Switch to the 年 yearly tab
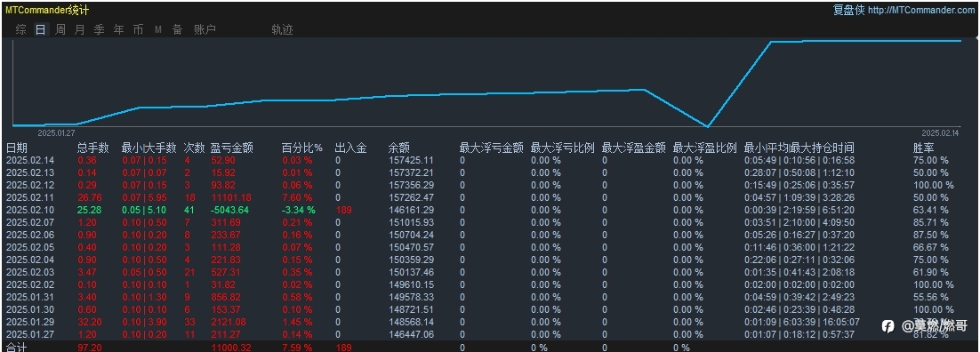The image size is (980, 352). pyautogui.click(x=119, y=29)
